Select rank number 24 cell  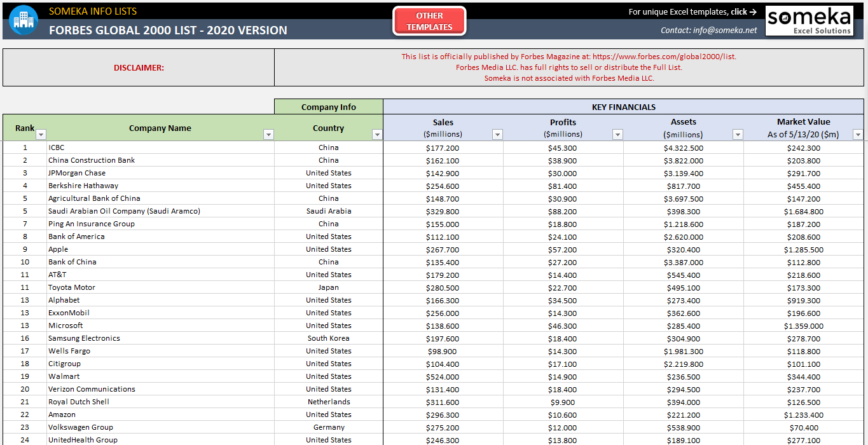coord(25,440)
